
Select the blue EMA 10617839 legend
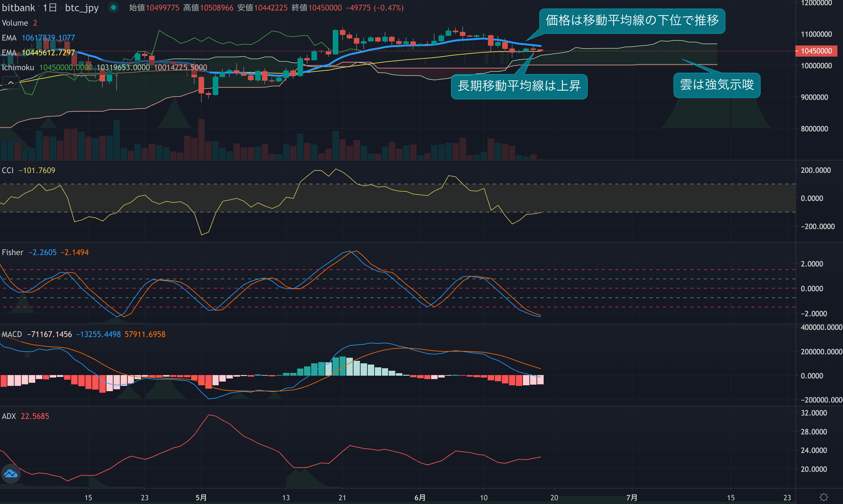coord(48,38)
